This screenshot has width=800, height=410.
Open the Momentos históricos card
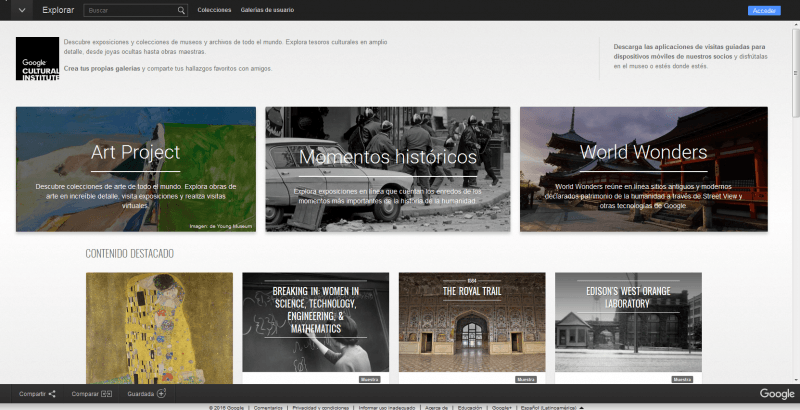[388, 169]
